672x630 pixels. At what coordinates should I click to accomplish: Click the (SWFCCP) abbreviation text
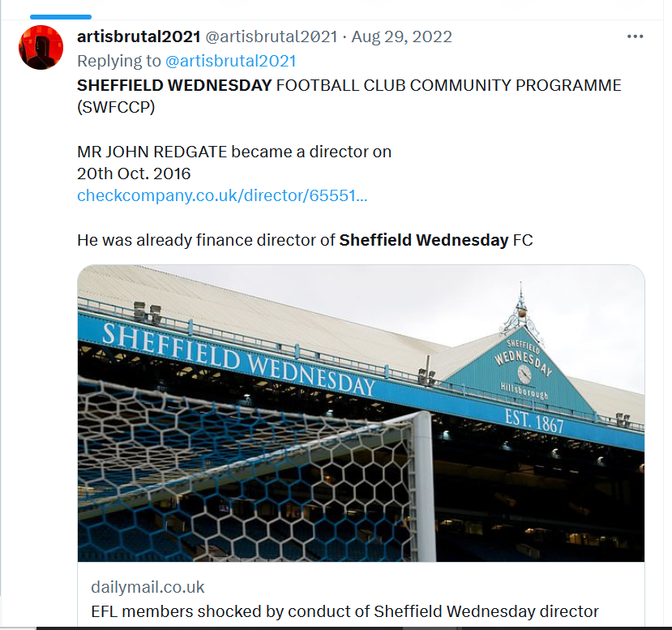point(116,107)
